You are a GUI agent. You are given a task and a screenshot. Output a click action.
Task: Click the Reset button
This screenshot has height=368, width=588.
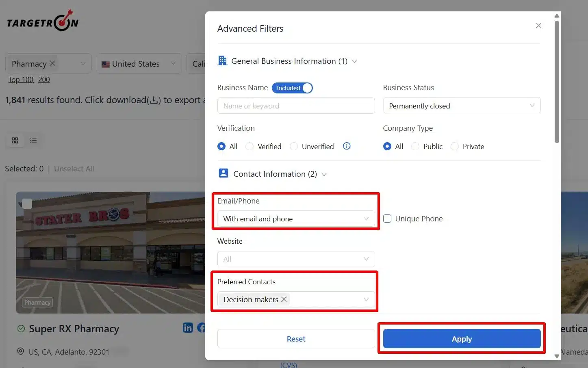tap(296, 339)
